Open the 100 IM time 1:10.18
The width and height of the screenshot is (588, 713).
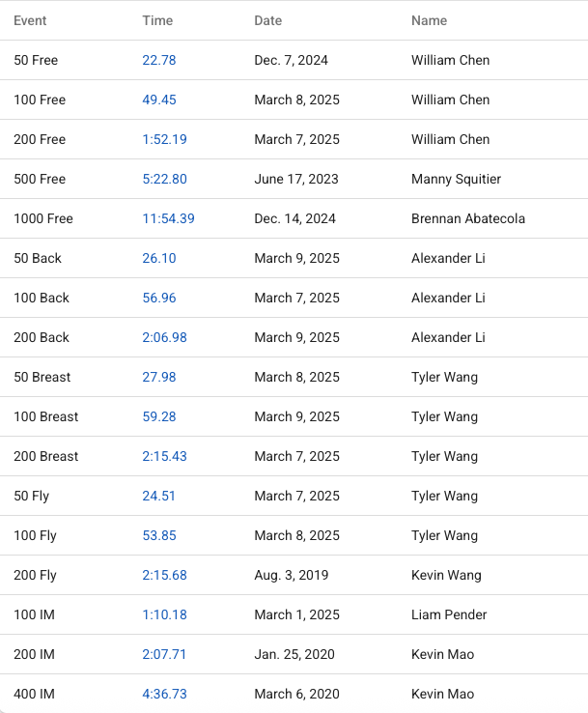tap(164, 614)
